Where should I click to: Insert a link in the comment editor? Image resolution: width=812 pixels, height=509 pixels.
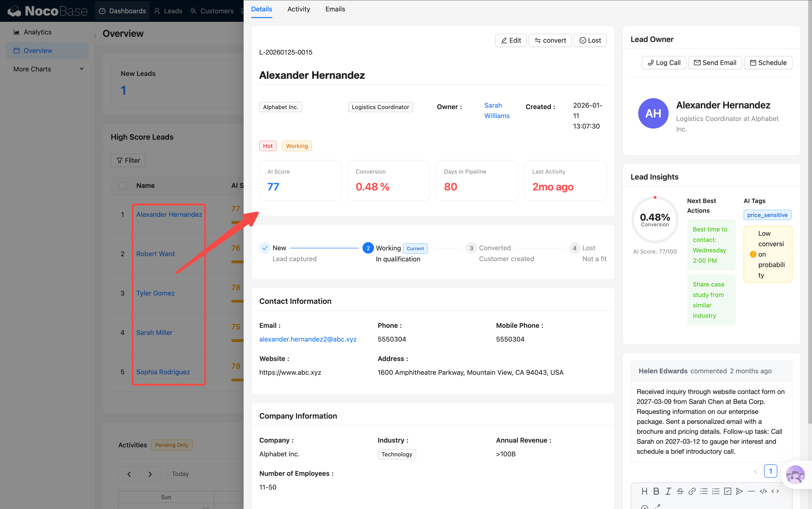(692, 491)
